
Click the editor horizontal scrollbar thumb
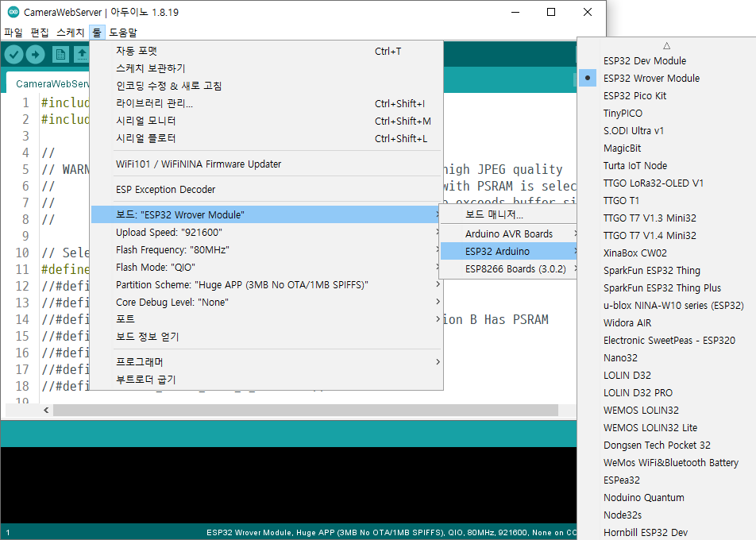(306, 411)
